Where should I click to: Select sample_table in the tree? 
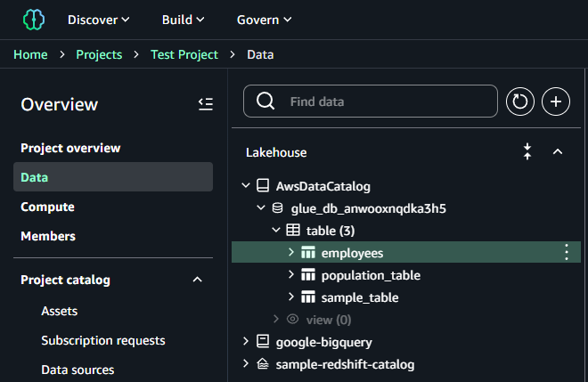pyautogui.click(x=360, y=297)
